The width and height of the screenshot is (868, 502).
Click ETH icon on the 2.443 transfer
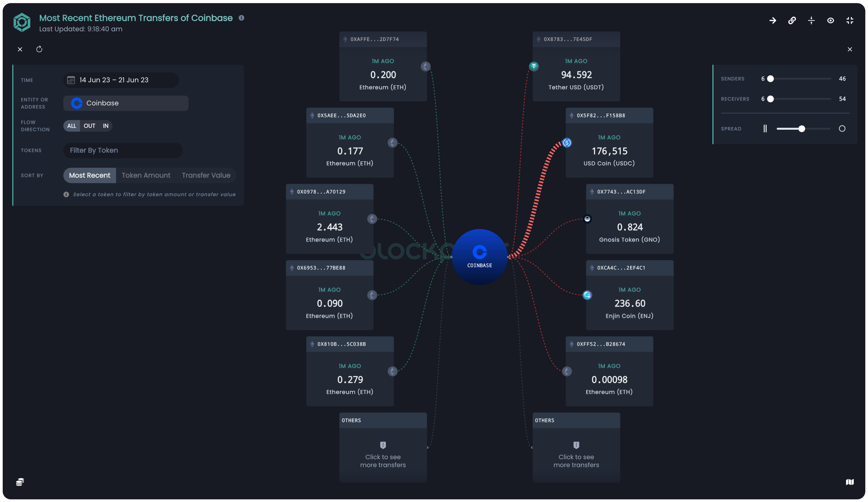click(x=372, y=219)
